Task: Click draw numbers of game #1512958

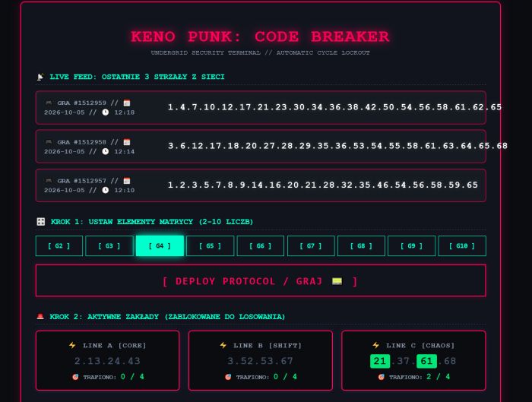Action: coord(337,146)
